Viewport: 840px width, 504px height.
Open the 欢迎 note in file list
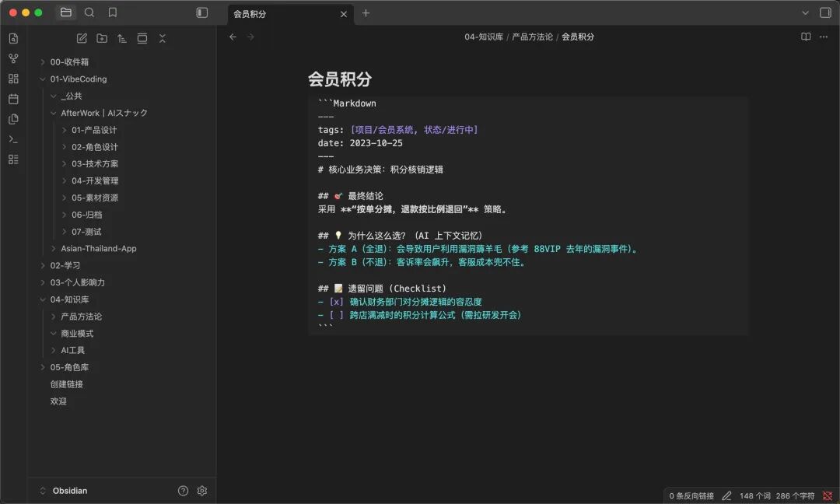58,401
